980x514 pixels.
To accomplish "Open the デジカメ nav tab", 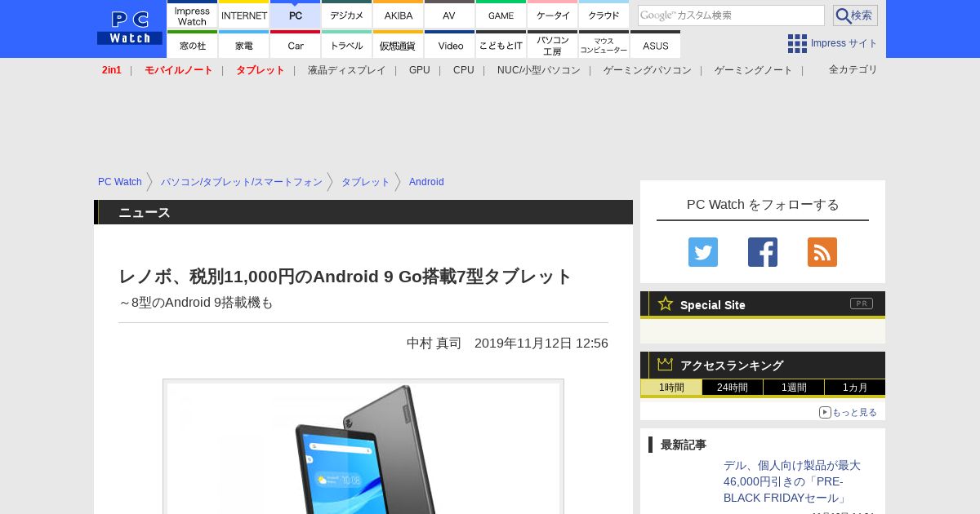I will [347, 14].
